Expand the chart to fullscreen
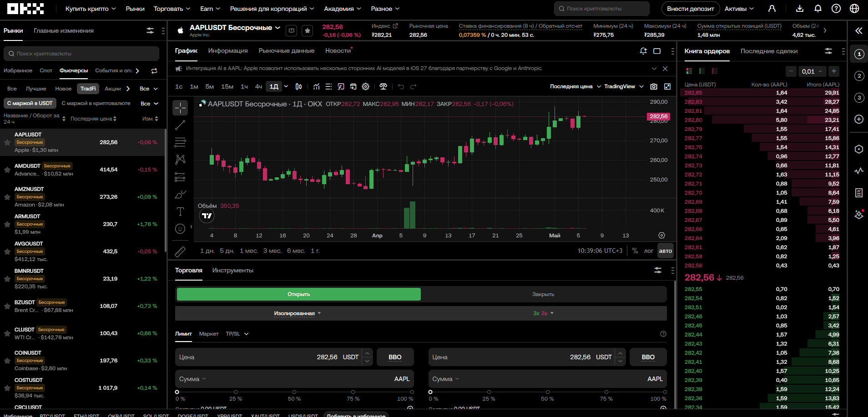The image size is (868, 417). [x=667, y=86]
